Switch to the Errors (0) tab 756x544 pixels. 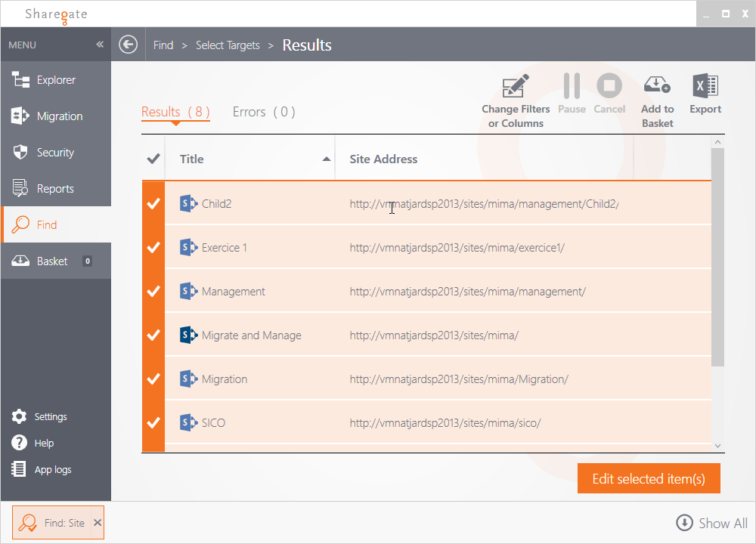(x=264, y=112)
